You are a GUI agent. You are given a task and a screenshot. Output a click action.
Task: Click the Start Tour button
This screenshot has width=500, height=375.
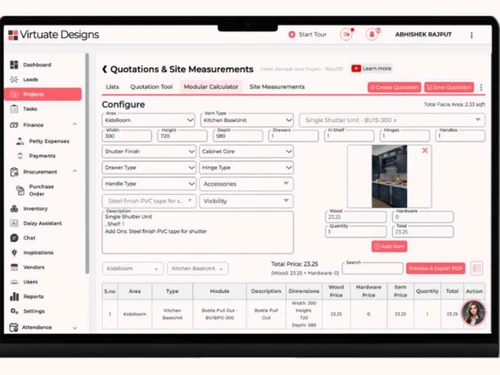(307, 34)
